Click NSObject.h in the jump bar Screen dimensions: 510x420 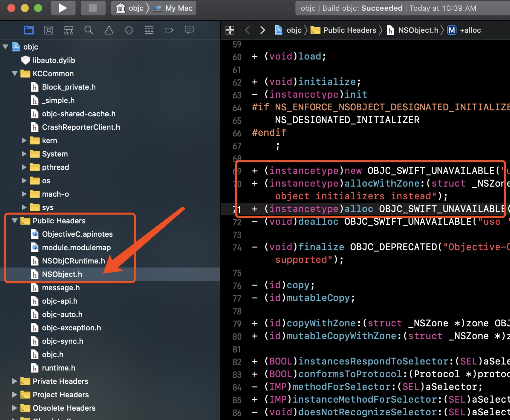[412, 30]
